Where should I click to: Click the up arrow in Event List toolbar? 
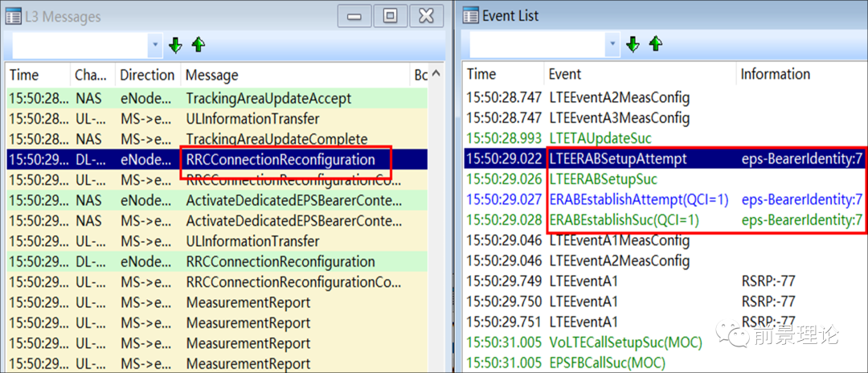click(x=655, y=44)
